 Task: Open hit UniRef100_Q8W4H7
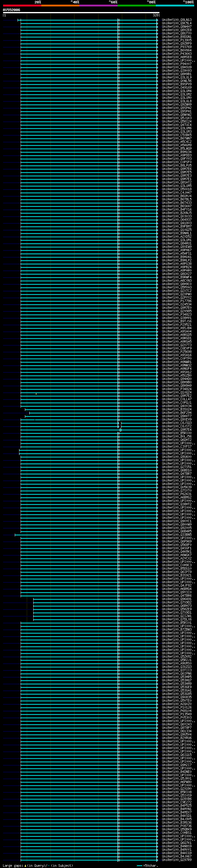point(177,26)
